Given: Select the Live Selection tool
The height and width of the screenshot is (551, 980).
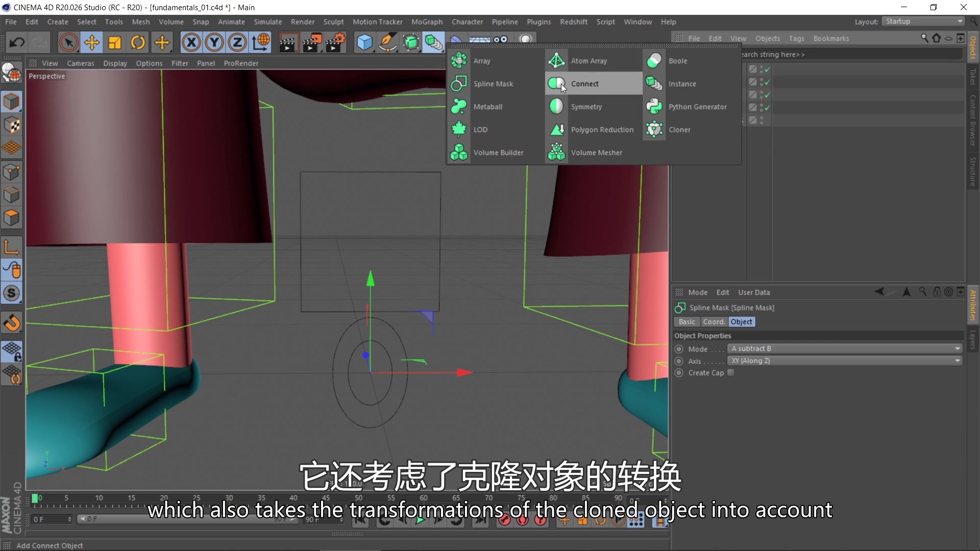Looking at the screenshot, I should pyautogui.click(x=68, y=42).
